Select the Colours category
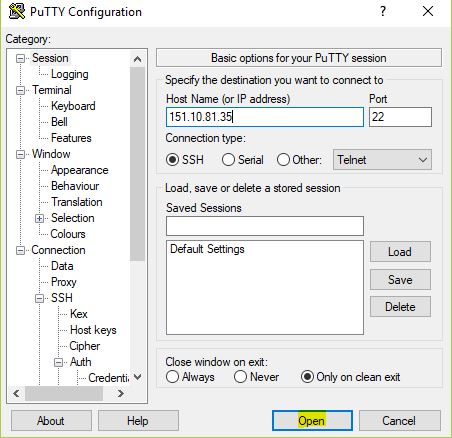 [68, 234]
